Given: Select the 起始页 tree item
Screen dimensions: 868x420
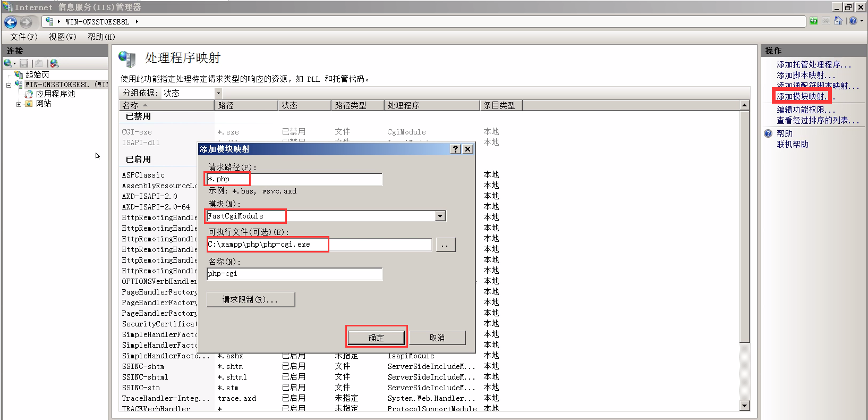Looking at the screenshot, I should (37, 74).
